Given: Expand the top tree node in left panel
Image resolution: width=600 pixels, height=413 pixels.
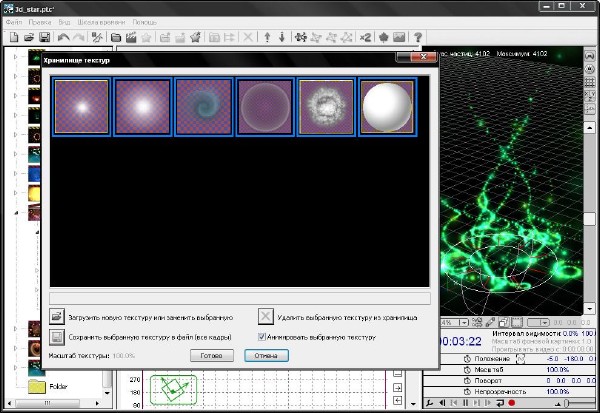Looking at the screenshot, I should (x=16, y=55).
